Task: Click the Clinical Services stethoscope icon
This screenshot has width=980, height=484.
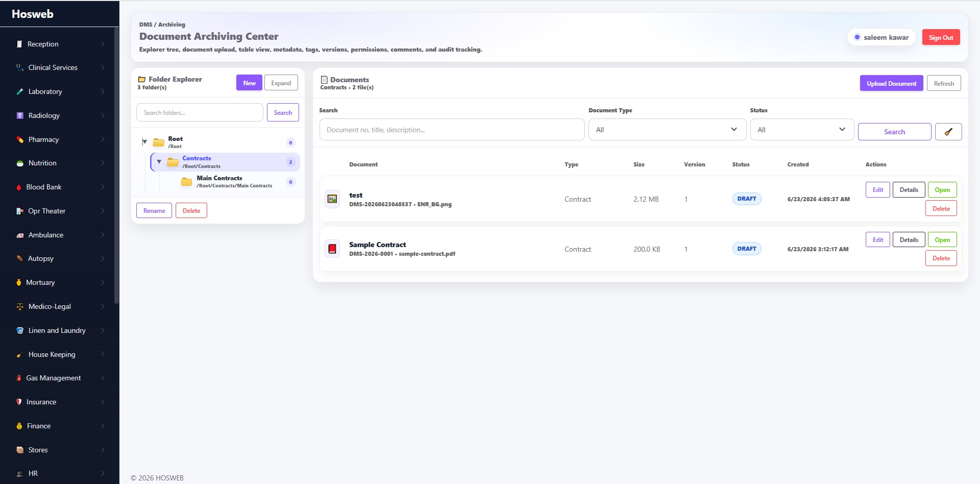Action: (20, 67)
